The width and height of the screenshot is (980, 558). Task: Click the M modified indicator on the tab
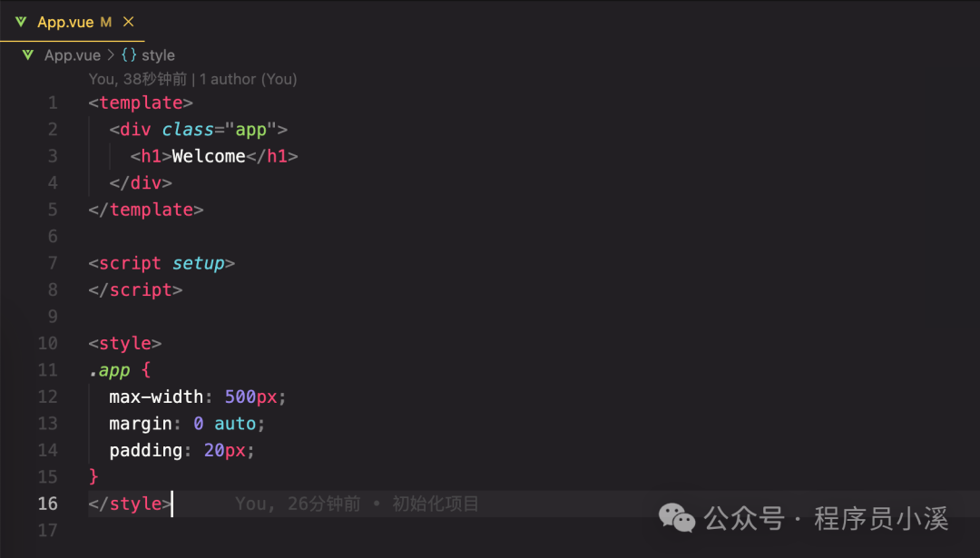[x=106, y=22]
